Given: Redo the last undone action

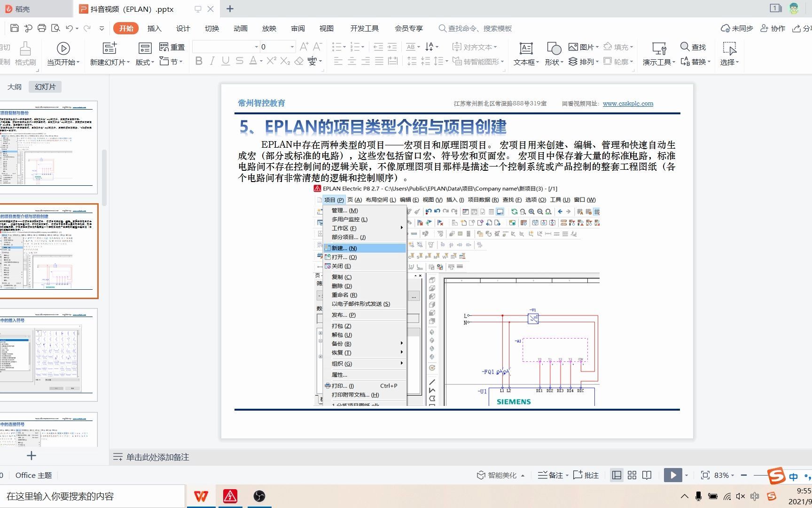Looking at the screenshot, I should [87, 28].
